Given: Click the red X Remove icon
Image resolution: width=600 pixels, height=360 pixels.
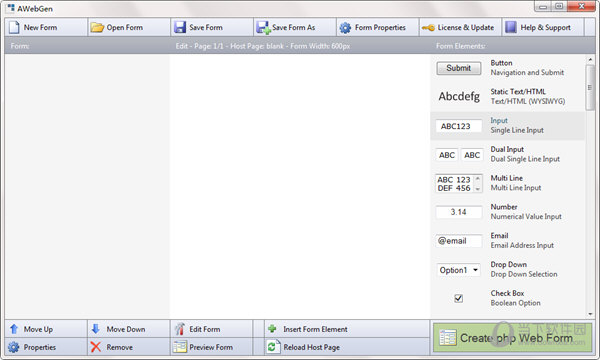Looking at the screenshot, I should pyautogui.click(x=96, y=347).
